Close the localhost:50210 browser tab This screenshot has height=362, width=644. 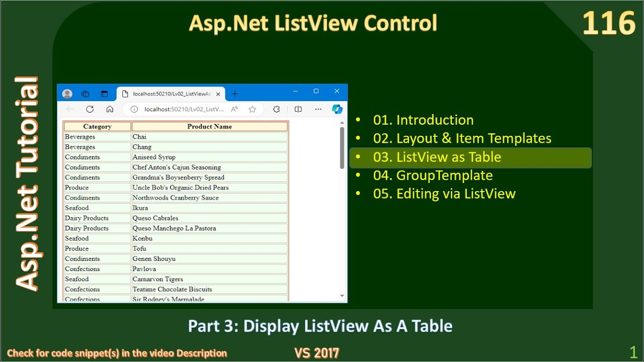[x=218, y=94]
